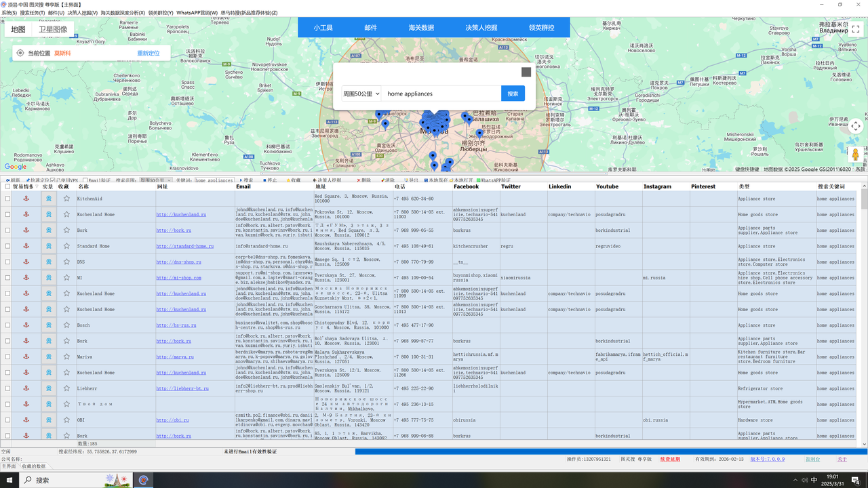Check the Mariya row checkbox

7,357
